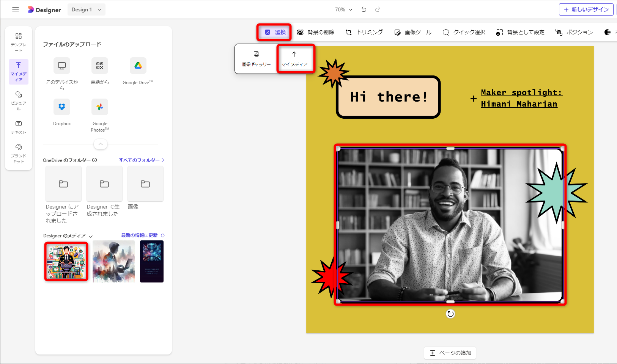
Task: Click the 新しいデザイン button
Action: (x=586, y=9)
